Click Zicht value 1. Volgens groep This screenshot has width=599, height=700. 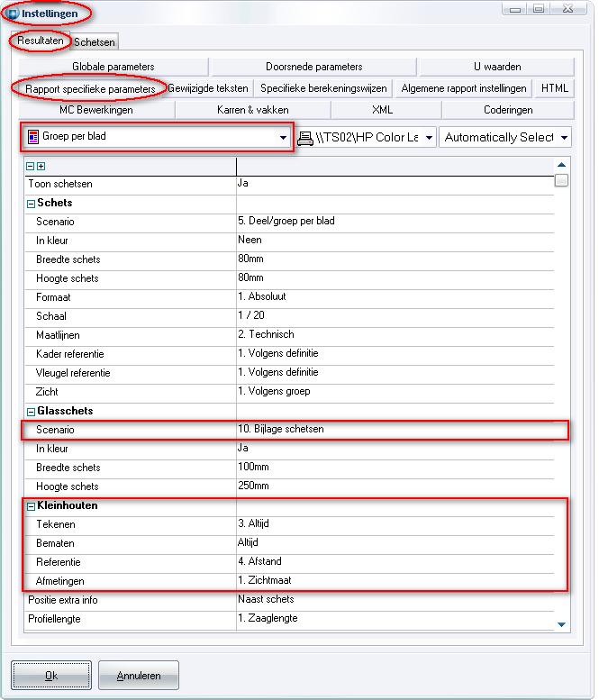274,391
